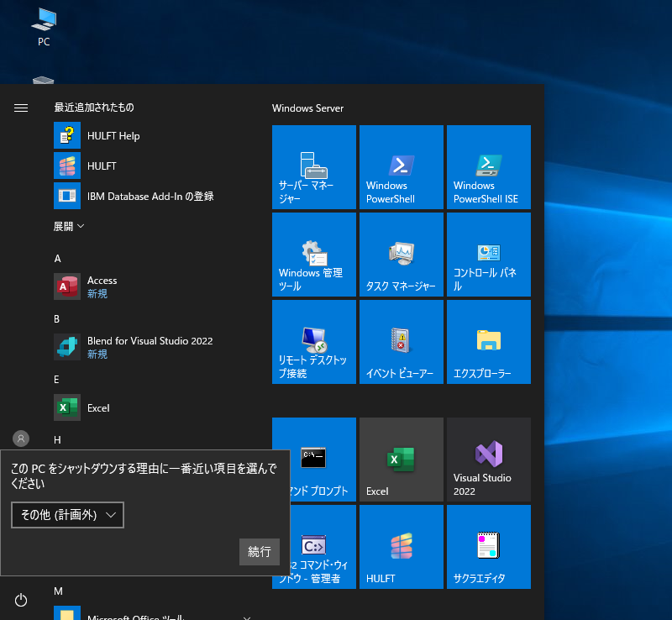Open the サーバー マネージャー tile
This screenshot has height=620, width=672.
pos(314,167)
